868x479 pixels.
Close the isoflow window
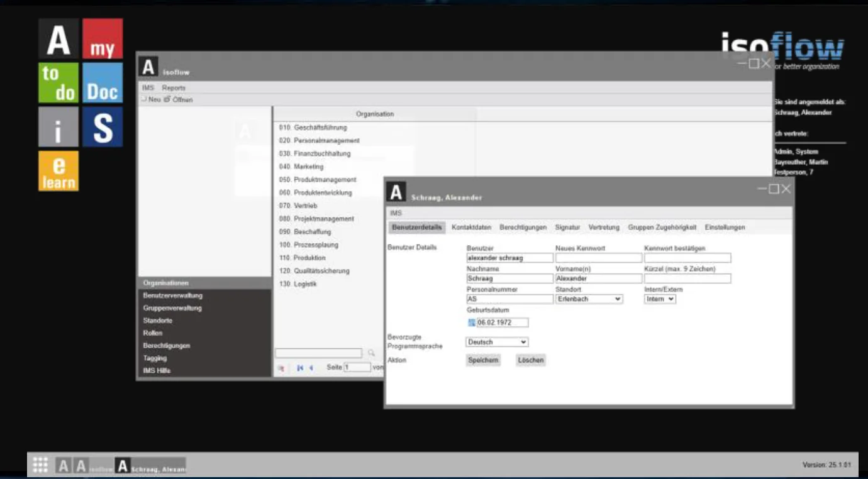[765, 63]
